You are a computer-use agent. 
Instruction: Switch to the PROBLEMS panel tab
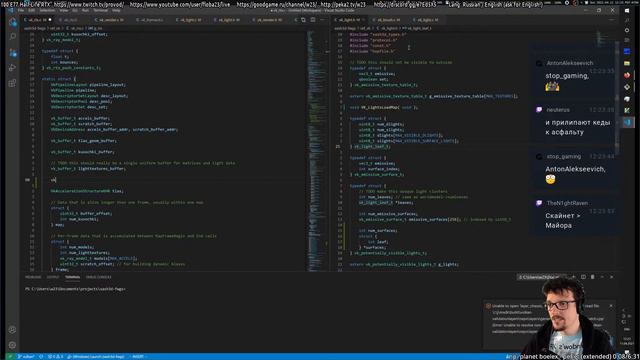pos(33,277)
